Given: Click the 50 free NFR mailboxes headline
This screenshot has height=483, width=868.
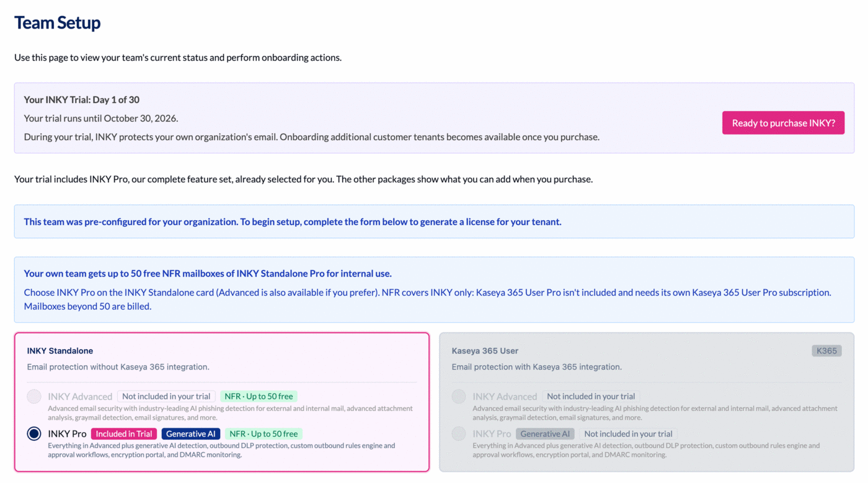Looking at the screenshot, I should click(x=208, y=273).
